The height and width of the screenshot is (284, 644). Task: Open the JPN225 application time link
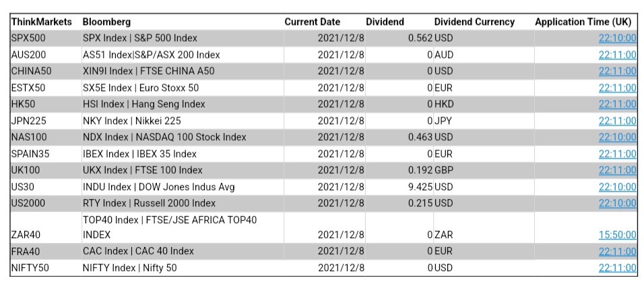click(x=617, y=121)
